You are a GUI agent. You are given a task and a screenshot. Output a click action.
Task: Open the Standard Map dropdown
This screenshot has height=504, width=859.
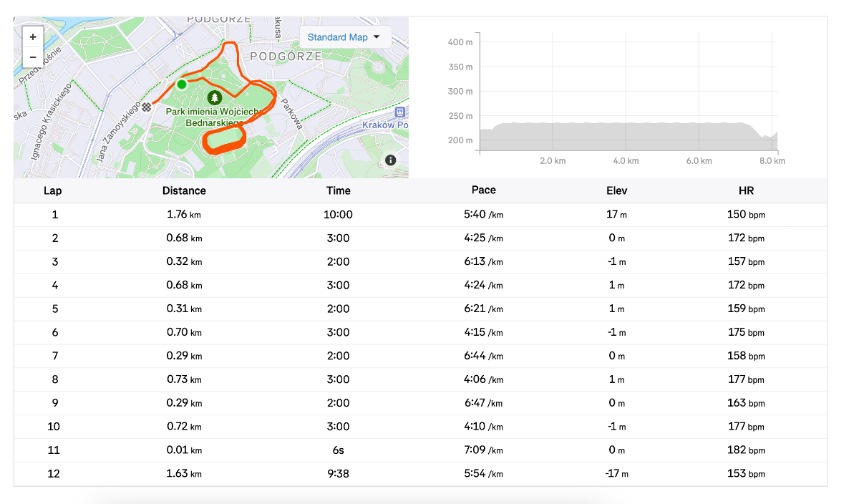click(344, 37)
